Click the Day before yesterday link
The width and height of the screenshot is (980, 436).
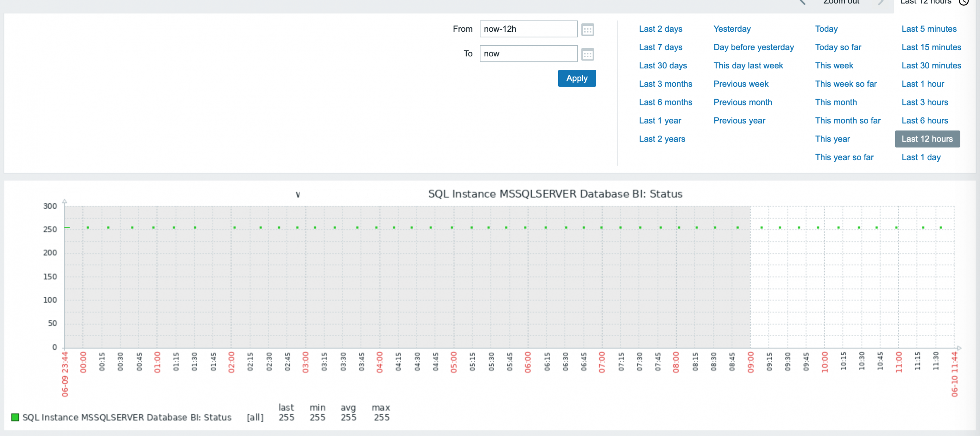753,47
